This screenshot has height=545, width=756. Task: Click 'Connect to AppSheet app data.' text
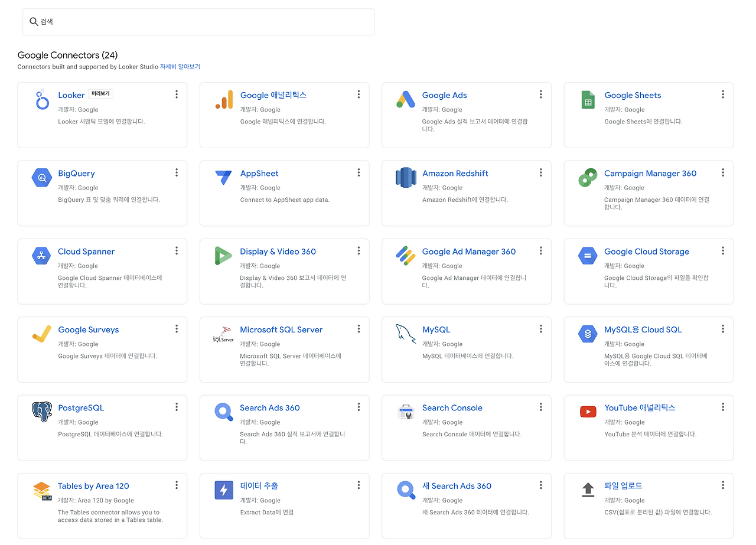click(285, 200)
